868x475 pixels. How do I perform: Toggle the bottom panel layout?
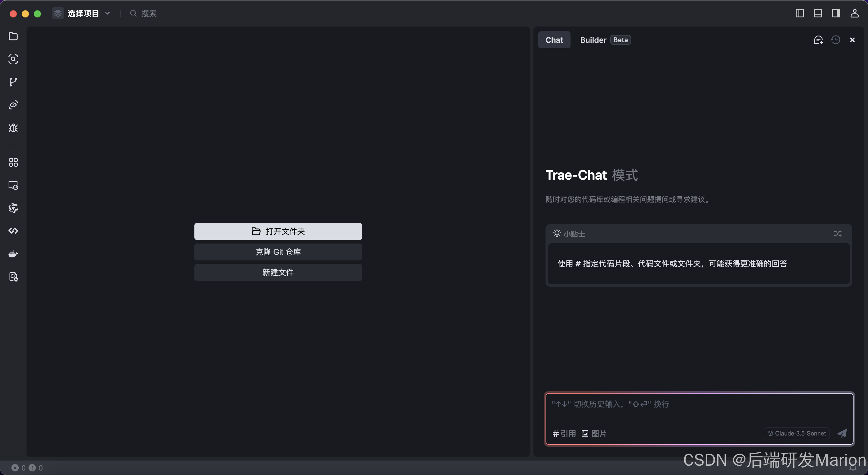818,13
